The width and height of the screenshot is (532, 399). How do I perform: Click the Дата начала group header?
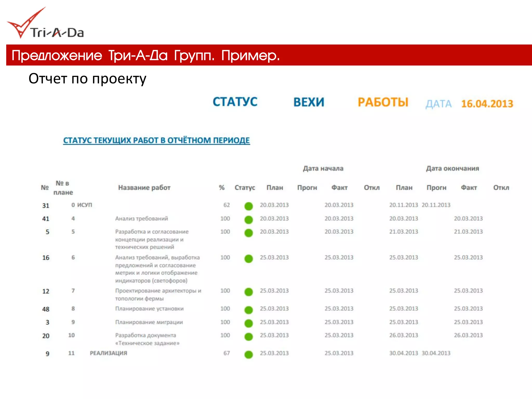(x=323, y=168)
